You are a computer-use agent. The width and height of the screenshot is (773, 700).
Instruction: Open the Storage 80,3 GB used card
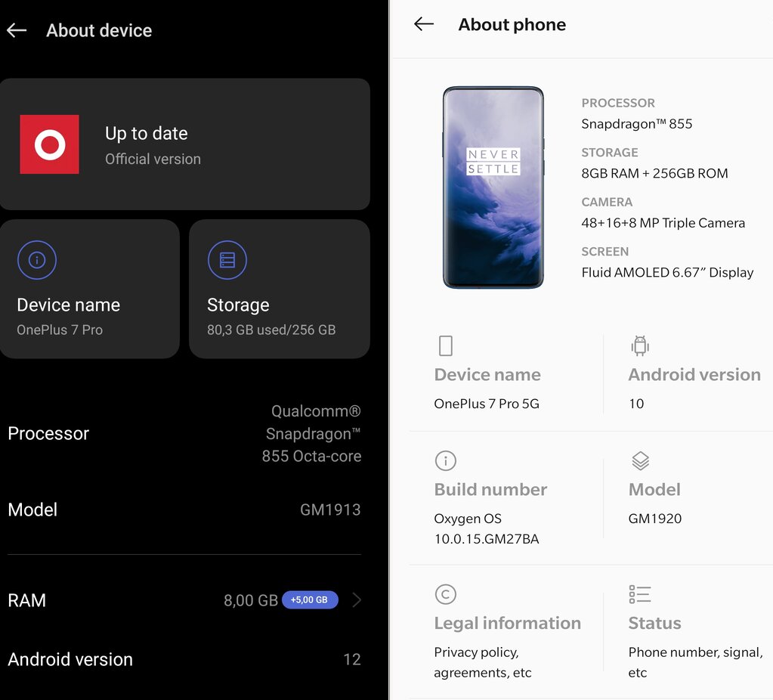point(280,289)
